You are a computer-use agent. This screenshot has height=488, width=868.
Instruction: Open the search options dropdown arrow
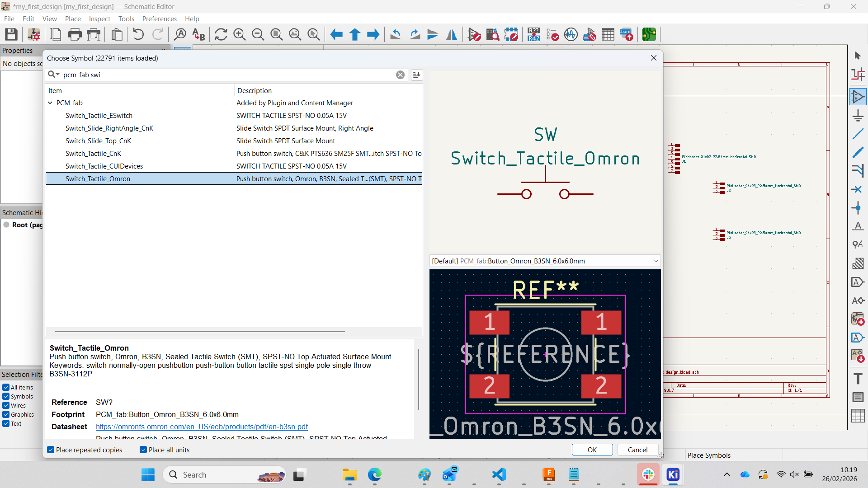[57, 75]
